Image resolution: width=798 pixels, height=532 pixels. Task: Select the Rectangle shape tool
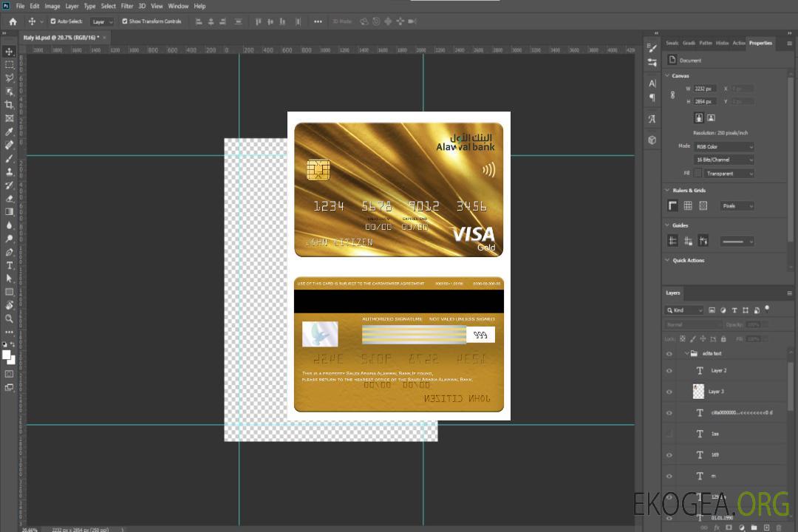[9, 292]
